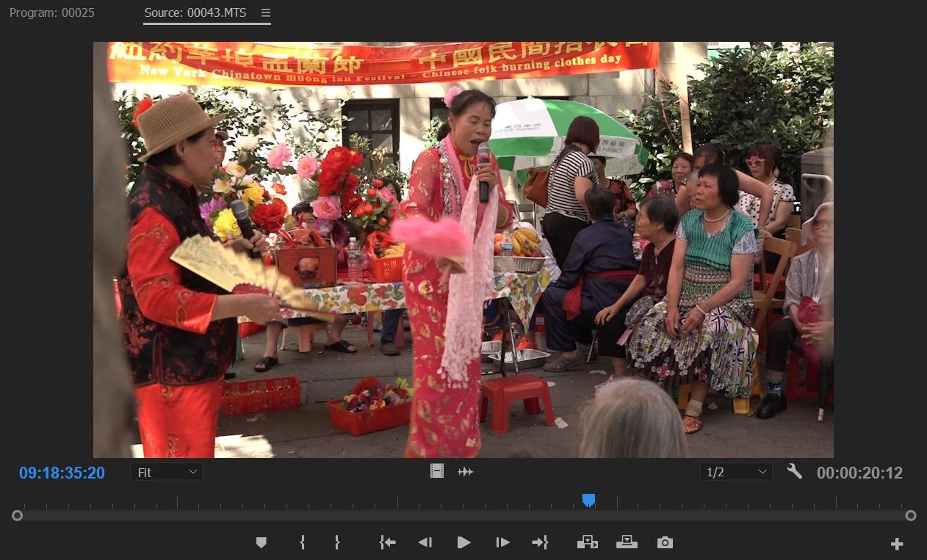This screenshot has width=927, height=560.
Task: Open the Button Editor with the plus button
Action: [x=897, y=544]
